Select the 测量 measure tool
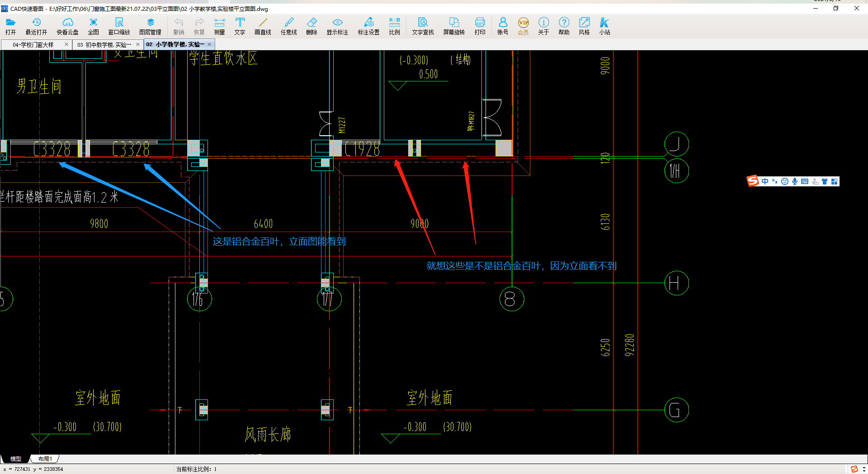Viewport: 868px width, 474px height. 219,26
